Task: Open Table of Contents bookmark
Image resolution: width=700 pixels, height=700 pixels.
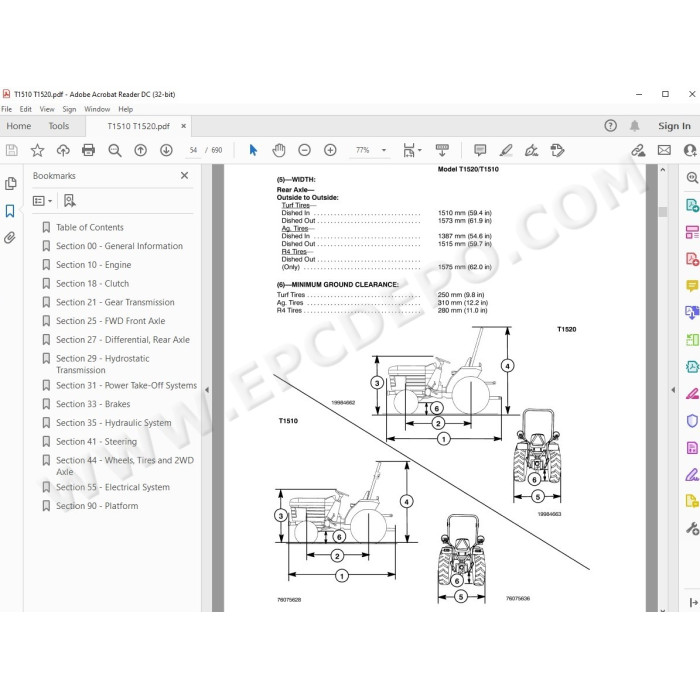Action: click(90, 227)
